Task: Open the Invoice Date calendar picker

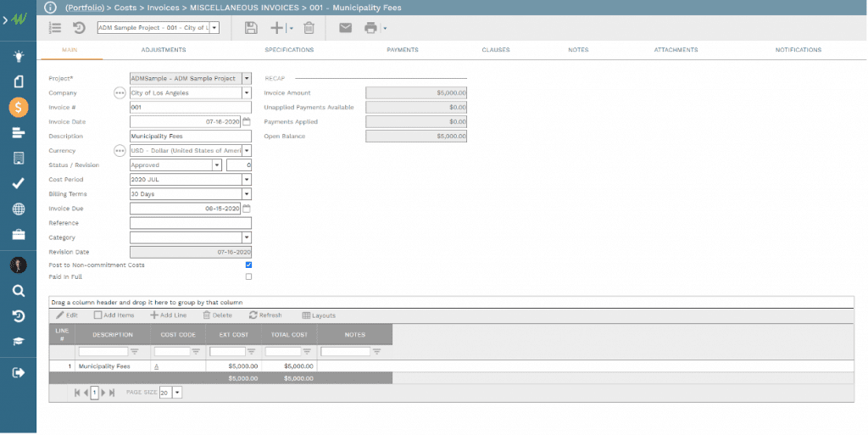Action: (247, 122)
